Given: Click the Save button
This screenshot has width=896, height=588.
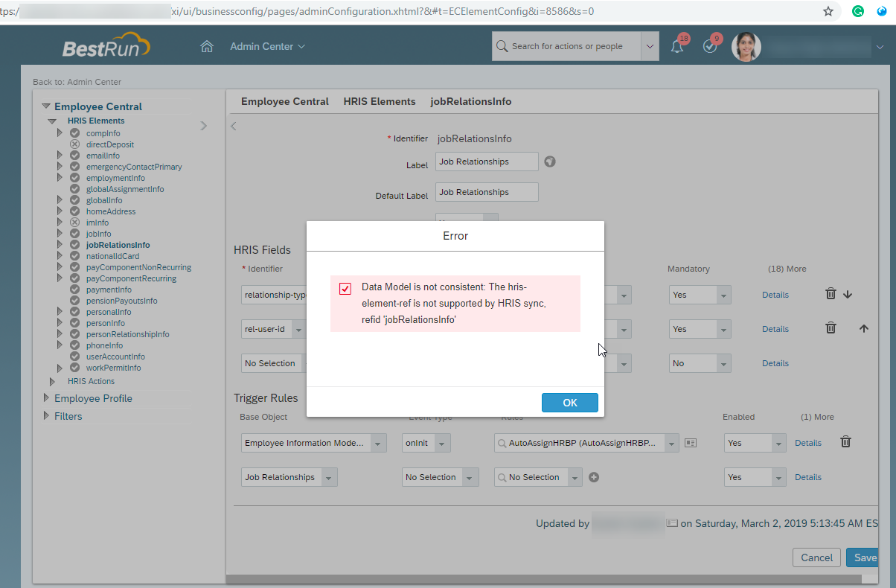Looking at the screenshot, I should (863, 557).
